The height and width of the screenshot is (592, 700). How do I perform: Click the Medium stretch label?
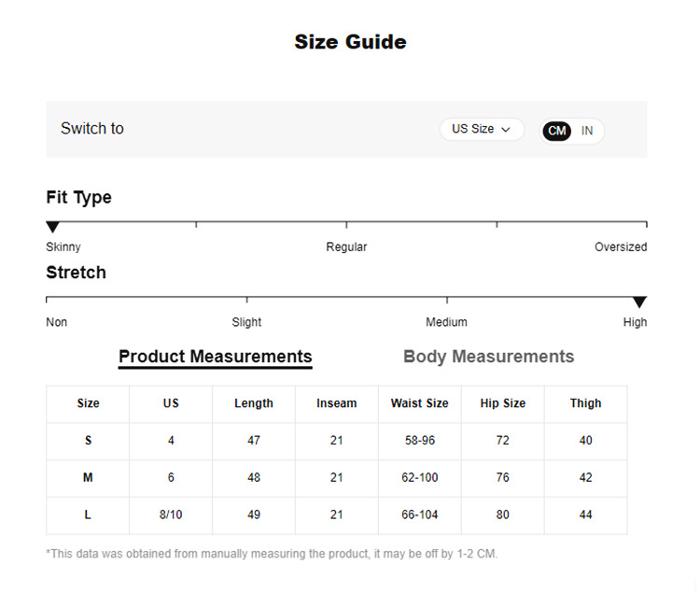click(446, 322)
